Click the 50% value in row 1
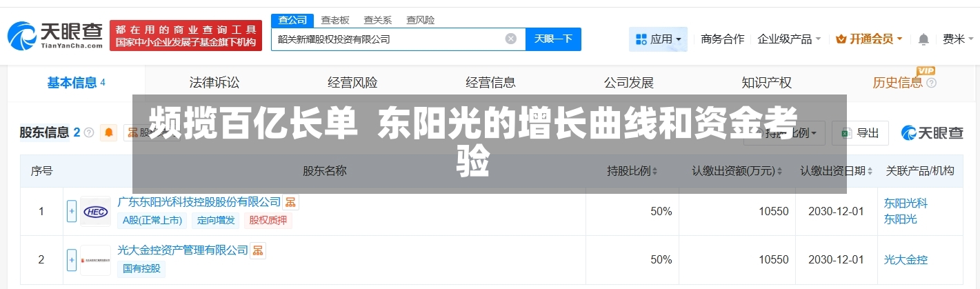The image size is (980, 289). tap(661, 212)
